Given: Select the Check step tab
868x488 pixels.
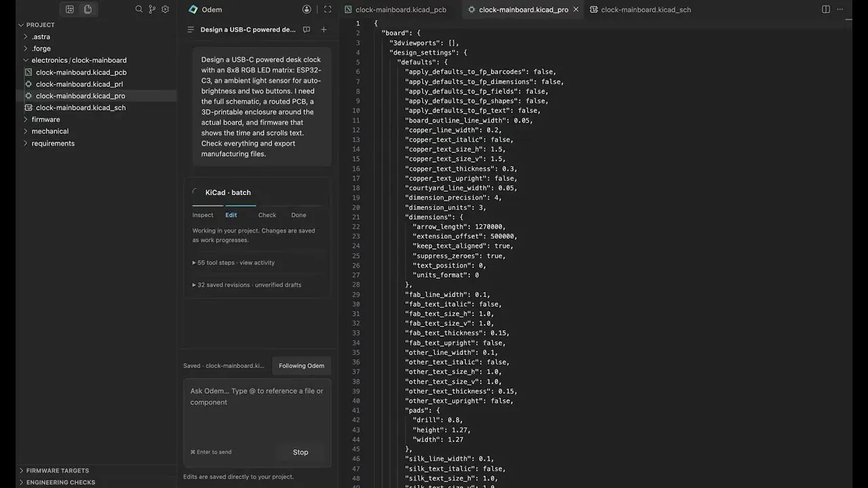Looking at the screenshot, I should click(x=267, y=215).
